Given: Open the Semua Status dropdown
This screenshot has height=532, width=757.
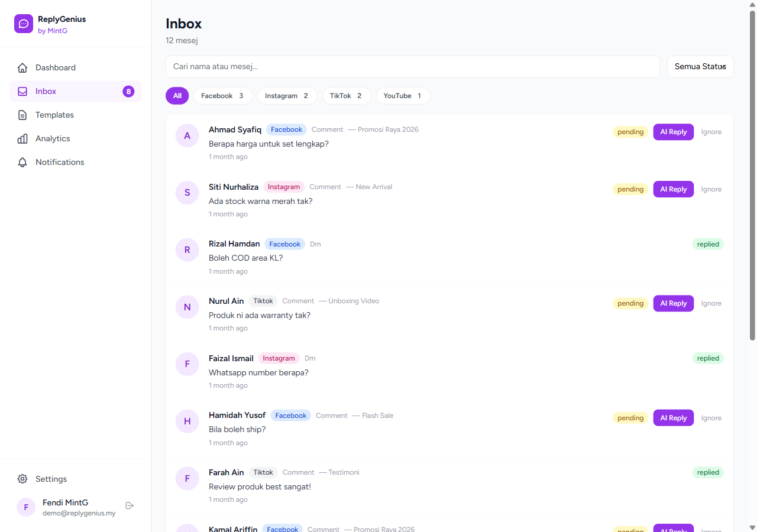Looking at the screenshot, I should [x=700, y=67].
